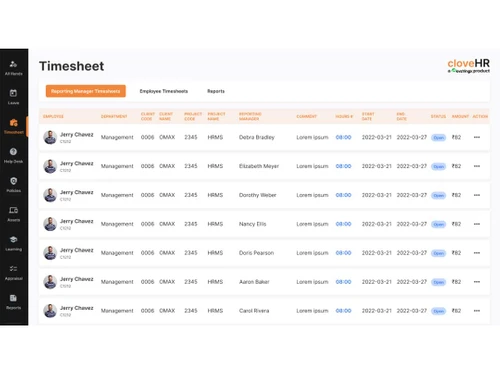Screen dimensions: 500x375
Task: Click Open status badge in Carol Rivera row
Action: 438,311
